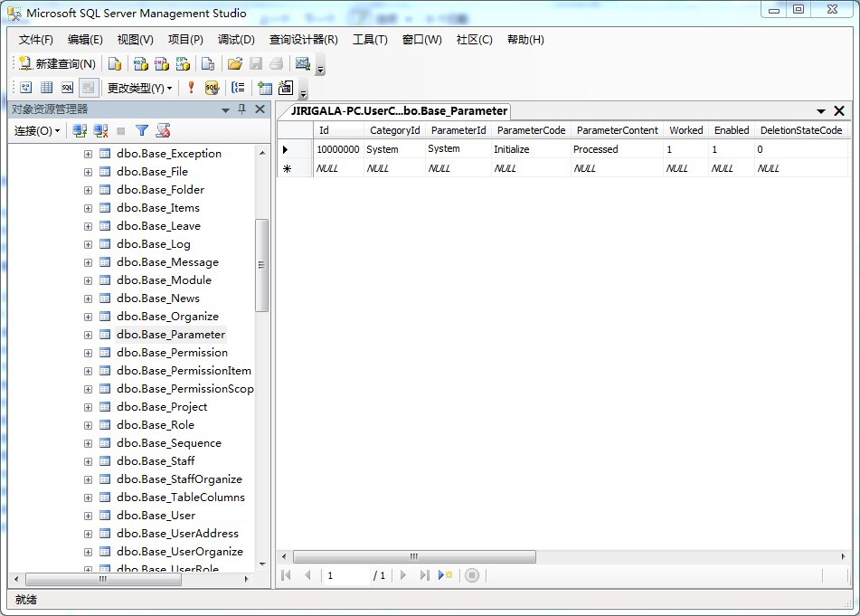Click the Add Group By icon
Viewport: 860px width, 616px height.
pyautogui.click(x=238, y=87)
